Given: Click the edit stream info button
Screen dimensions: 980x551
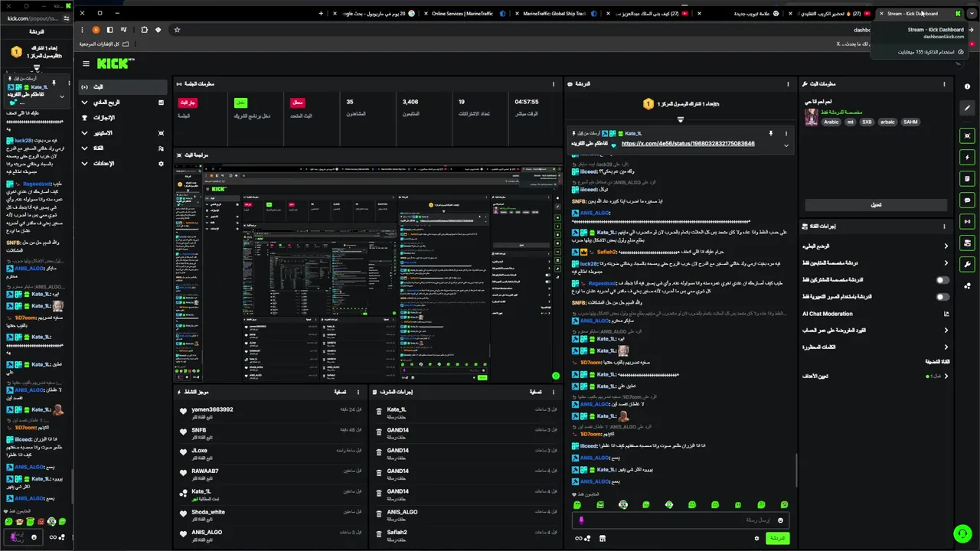Looking at the screenshot, I should 876,204.
